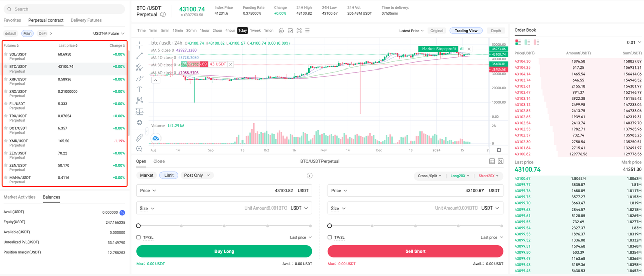Star BTC/USDT as a favorite

coord(6,67)
